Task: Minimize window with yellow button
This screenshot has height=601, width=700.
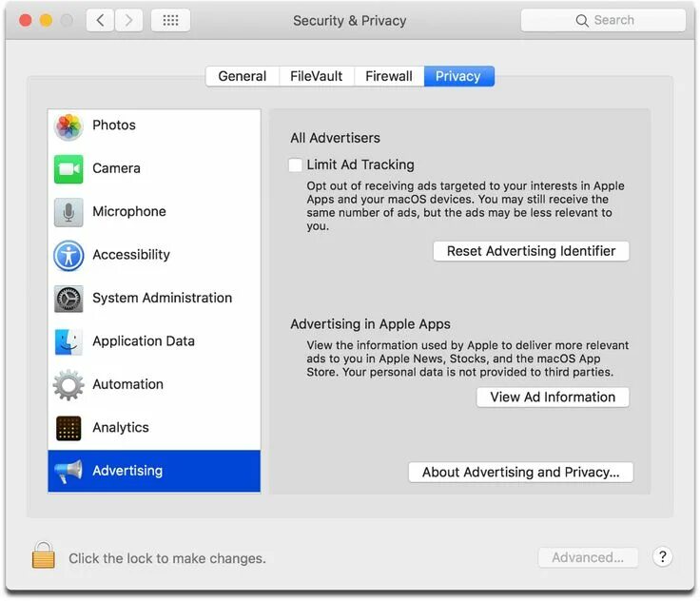Action: point(46,21)
